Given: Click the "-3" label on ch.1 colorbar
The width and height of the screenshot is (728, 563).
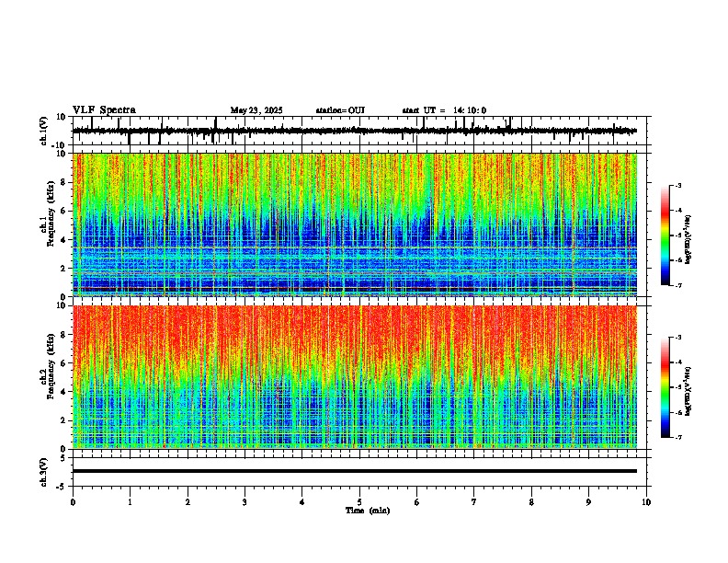Looking at the screenshot, I should [677, 186].
